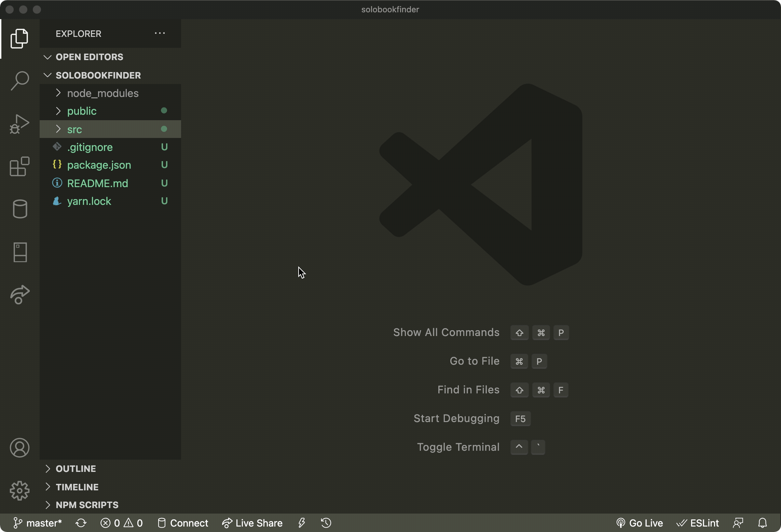
Task: Click the F5 key cap label
Action: 520,419
